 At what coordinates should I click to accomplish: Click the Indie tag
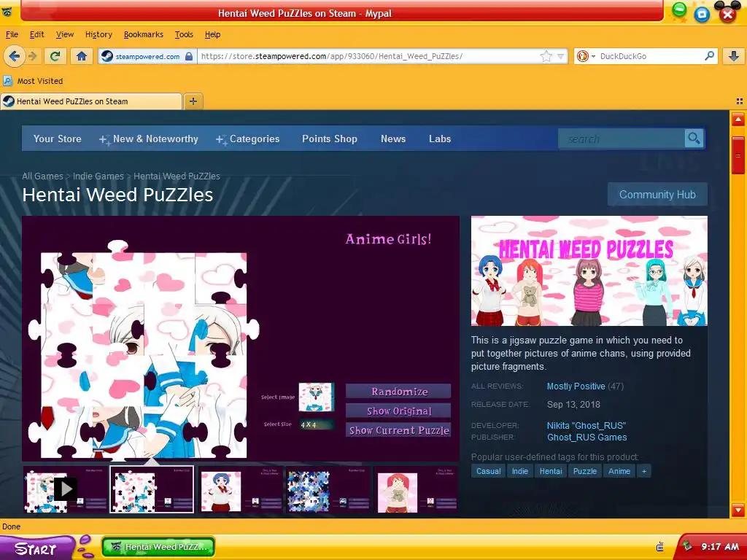519,471
